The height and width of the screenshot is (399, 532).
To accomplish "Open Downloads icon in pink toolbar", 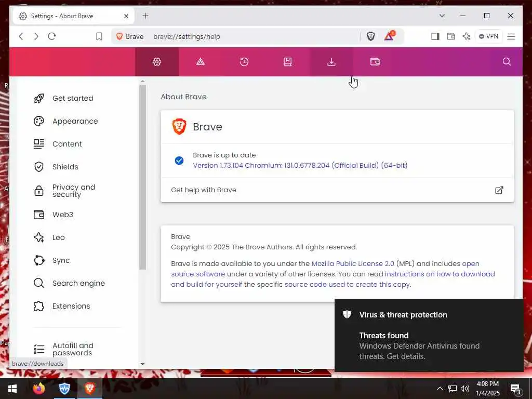I will 331,62.
